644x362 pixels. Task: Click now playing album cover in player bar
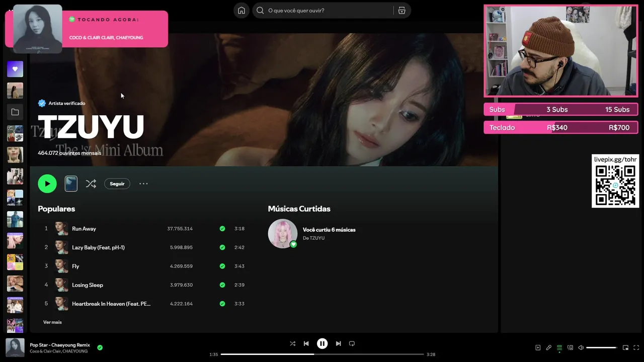point(15,347)
